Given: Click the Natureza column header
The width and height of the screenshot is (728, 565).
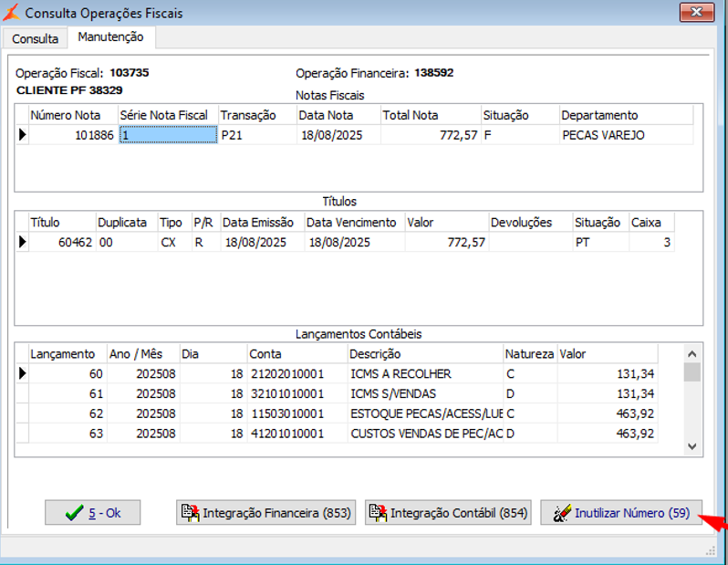Looking at the screenshot, I should (x=530, y=354).
